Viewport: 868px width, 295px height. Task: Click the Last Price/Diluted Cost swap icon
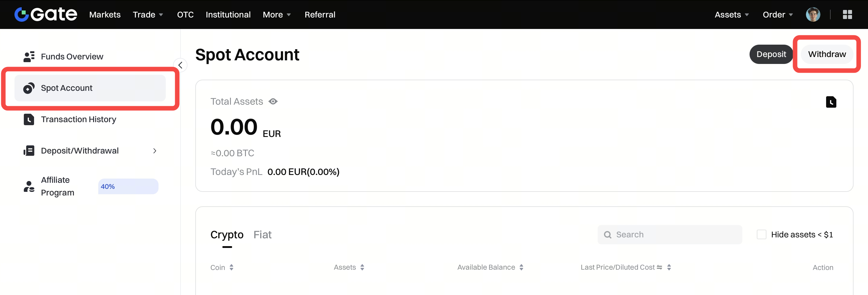tap(659, 267)
